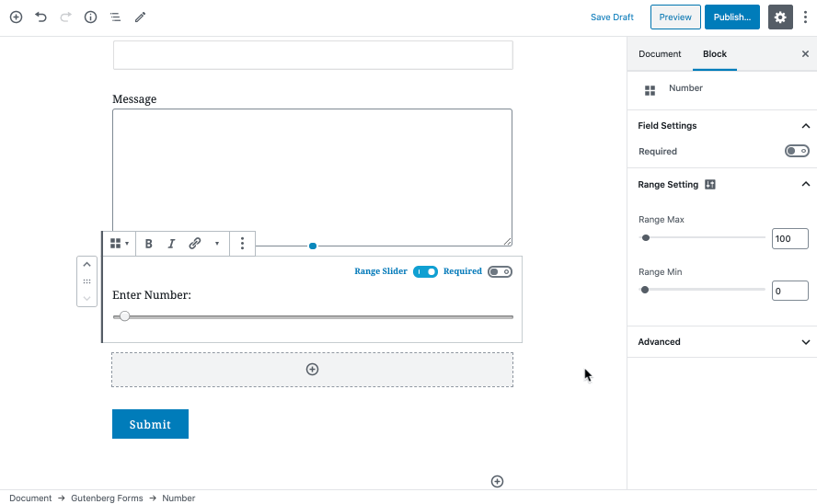
Task: Click Gutenberg Forms in breadcrumb
Action: tap(107, 498)
